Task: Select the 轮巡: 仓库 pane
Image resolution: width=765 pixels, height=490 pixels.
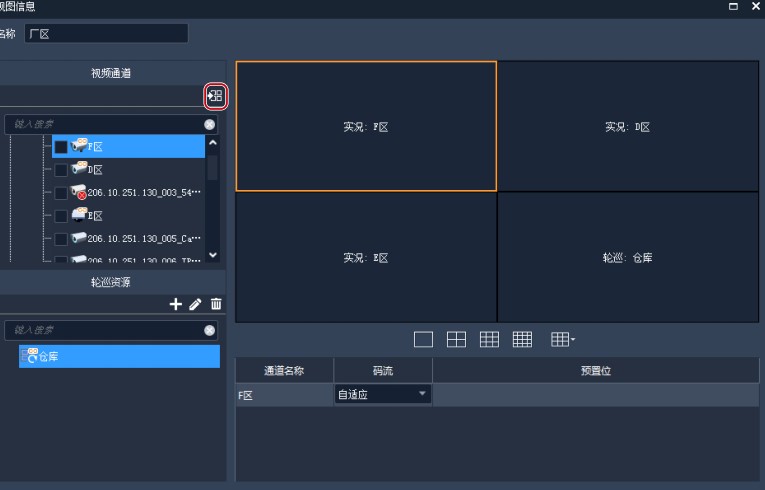Action: (628, 257)
